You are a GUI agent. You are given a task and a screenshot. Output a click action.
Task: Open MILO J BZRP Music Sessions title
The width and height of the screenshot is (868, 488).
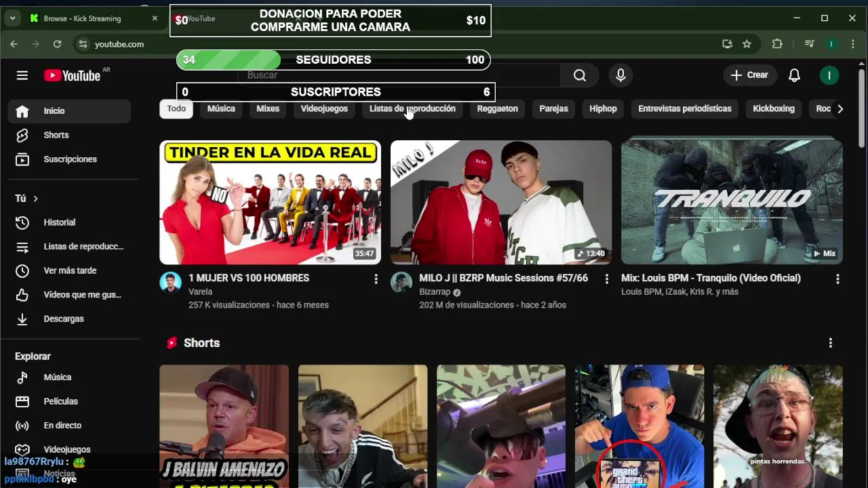click(503, 278)
